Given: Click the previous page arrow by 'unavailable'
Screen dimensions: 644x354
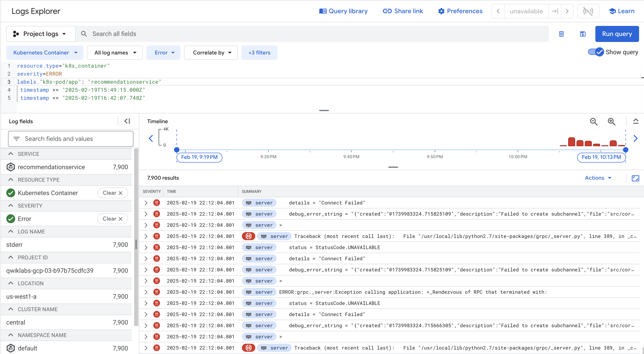Looking at the screenshot, I should pos(498,11).
